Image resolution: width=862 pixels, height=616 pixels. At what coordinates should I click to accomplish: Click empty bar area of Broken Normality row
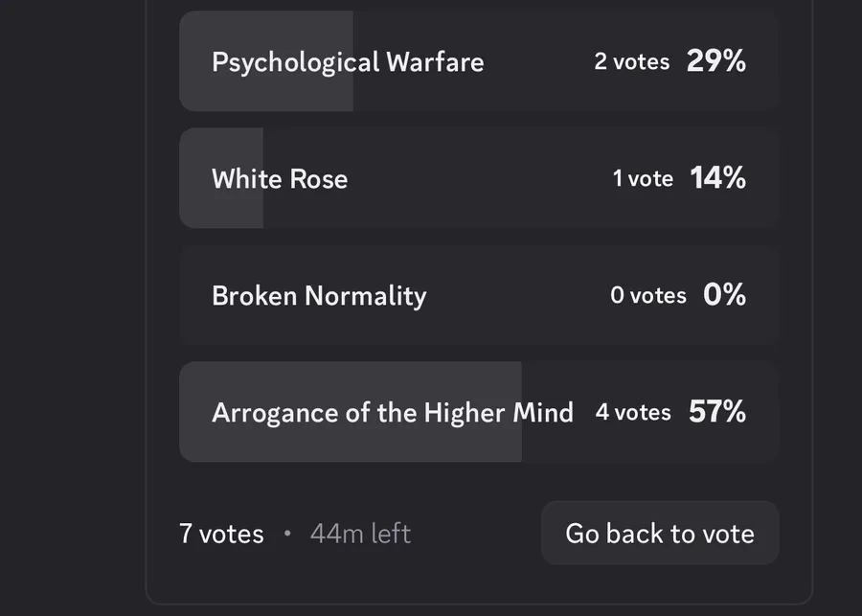[517, 326]
